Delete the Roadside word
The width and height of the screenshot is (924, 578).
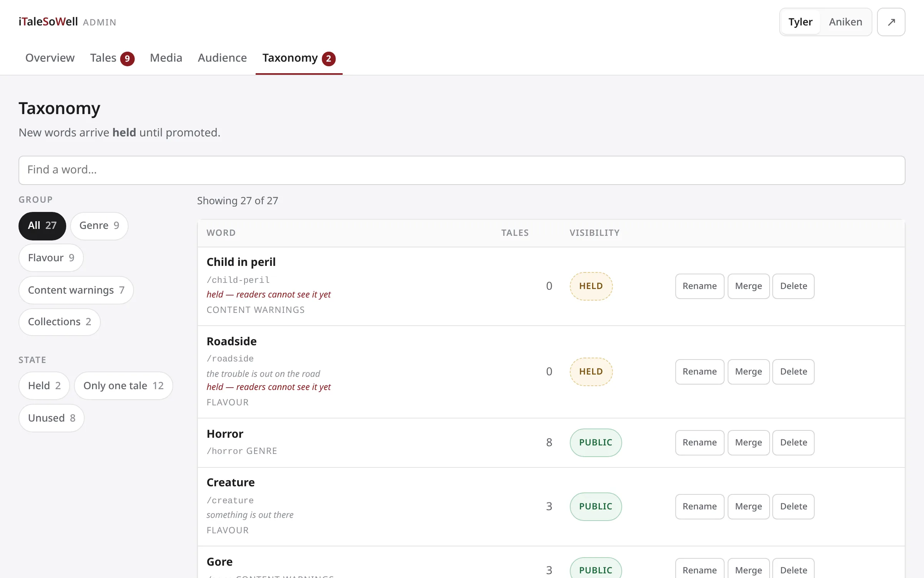coord(793,372)
